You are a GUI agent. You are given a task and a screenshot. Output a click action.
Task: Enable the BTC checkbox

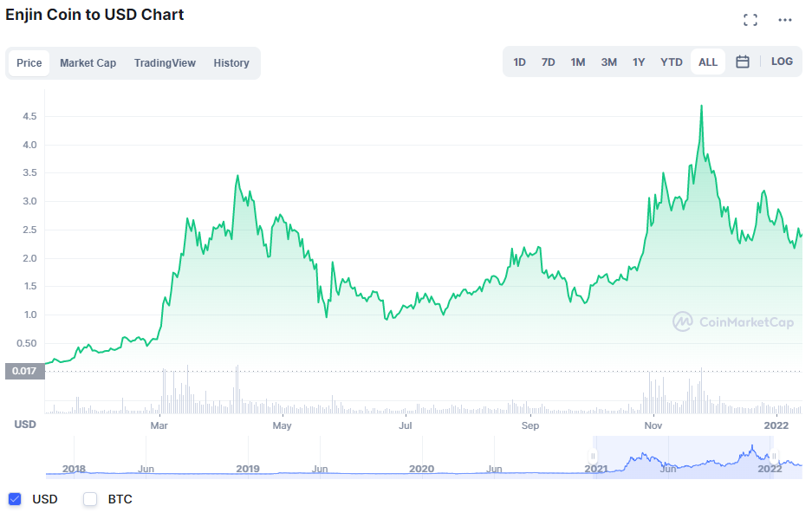(89, 499)
